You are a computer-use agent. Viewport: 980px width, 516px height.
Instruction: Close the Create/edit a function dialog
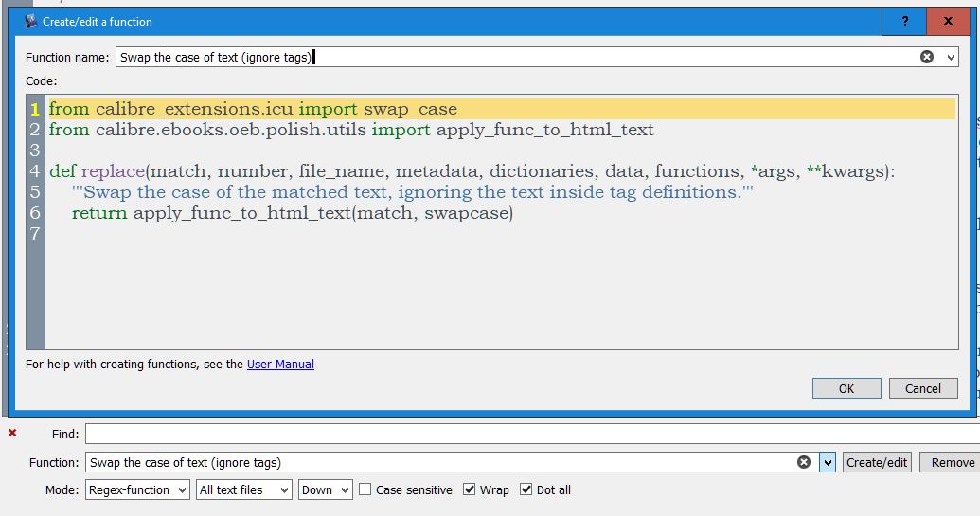pyautogui.click(x=948, y=21)
